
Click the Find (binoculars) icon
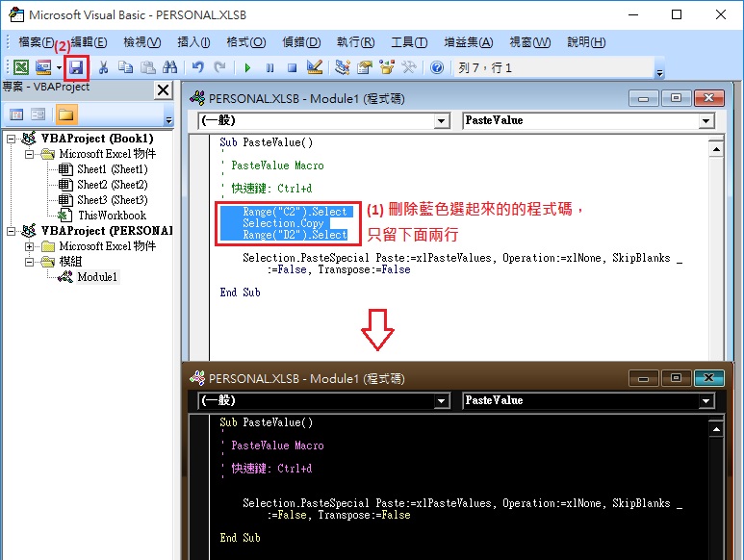pos(169,67)
